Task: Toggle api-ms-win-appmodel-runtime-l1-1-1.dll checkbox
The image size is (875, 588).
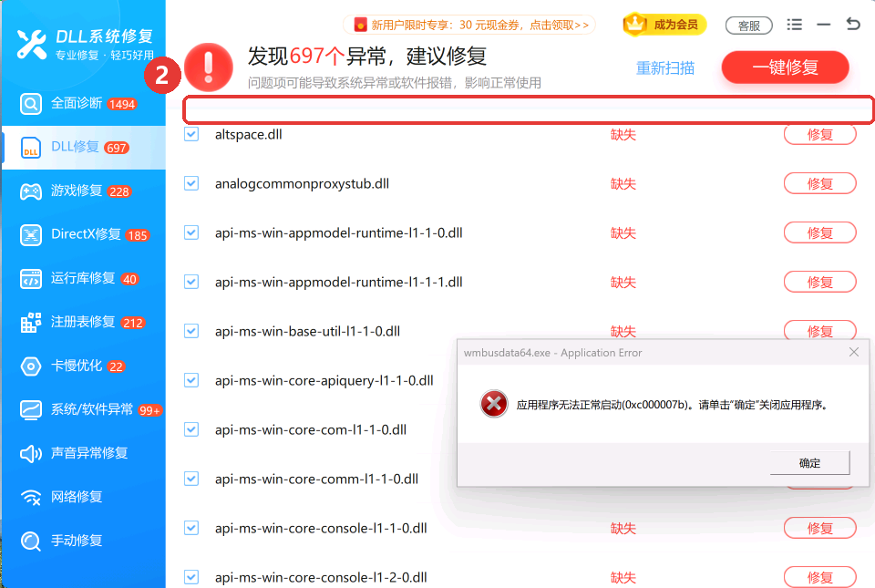Action: coord(191,281)
